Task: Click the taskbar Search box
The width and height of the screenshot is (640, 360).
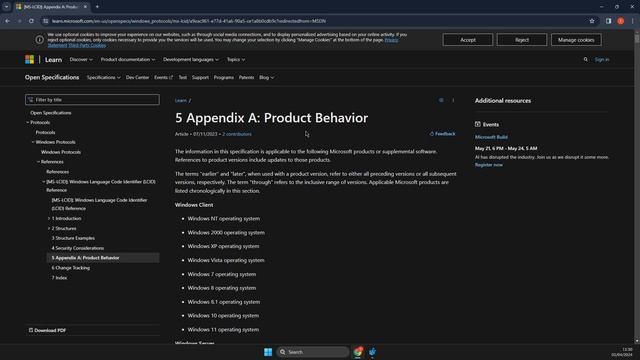Action: pyautogui.click(x=313, y=352)
